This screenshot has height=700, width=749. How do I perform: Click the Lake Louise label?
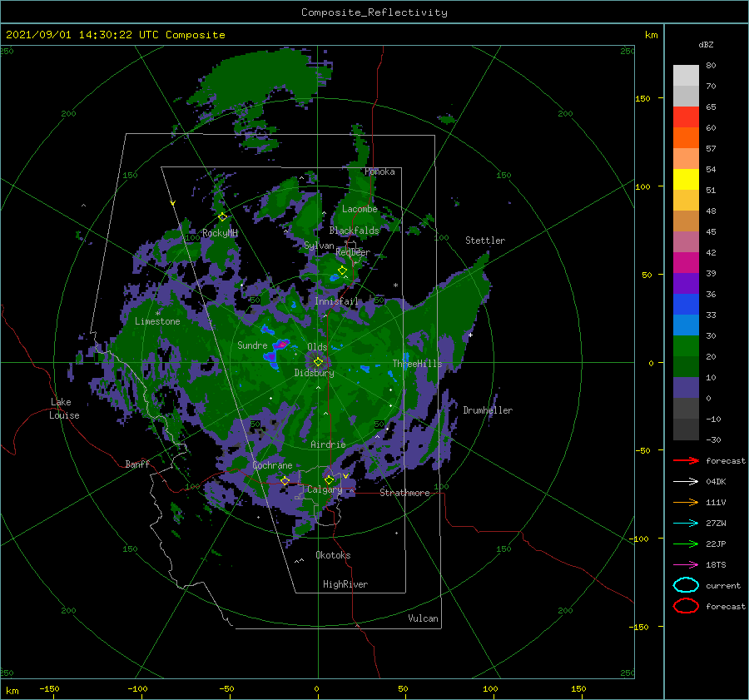click(x=64, y=409)
